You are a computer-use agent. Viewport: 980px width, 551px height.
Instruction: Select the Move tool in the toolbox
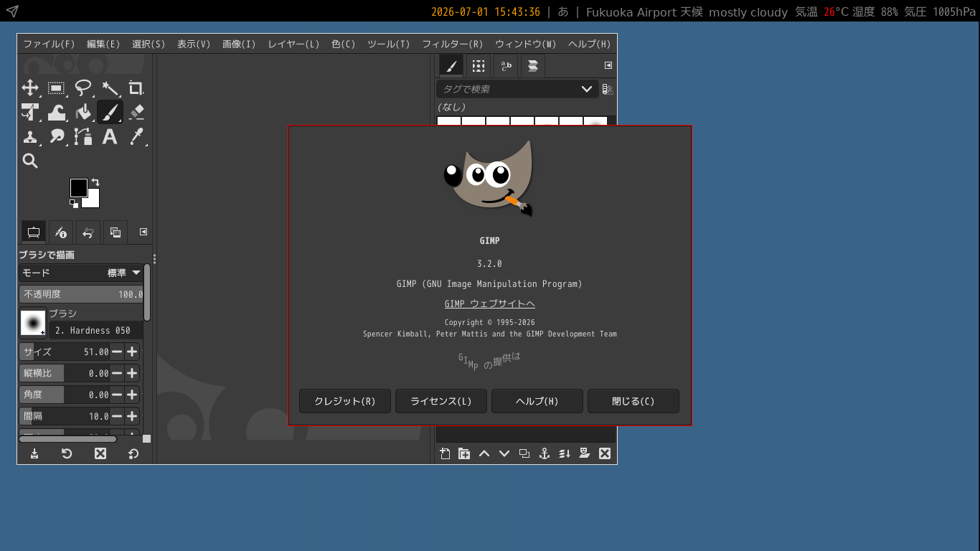click(30, 88)
